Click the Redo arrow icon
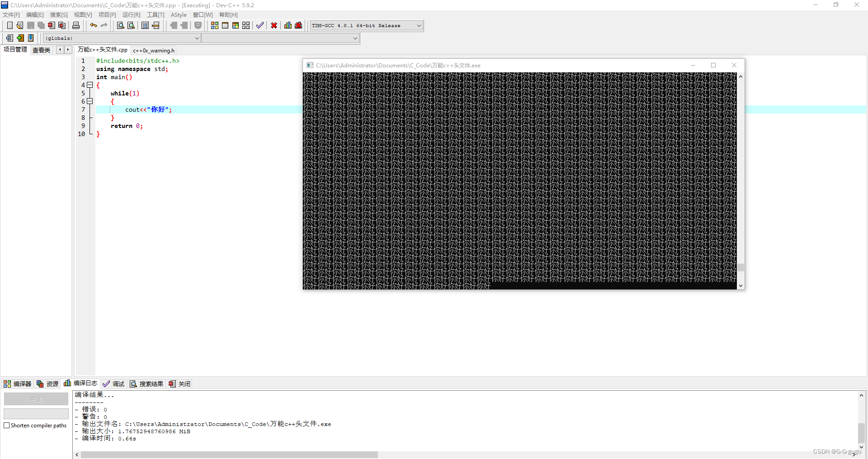Screen dimensions: 868x459 click(104, 25)
